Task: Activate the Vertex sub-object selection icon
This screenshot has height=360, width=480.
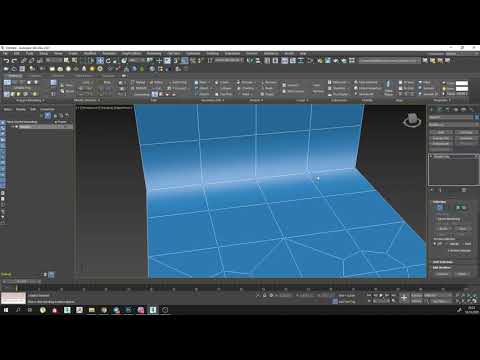Action: (440, 207)
